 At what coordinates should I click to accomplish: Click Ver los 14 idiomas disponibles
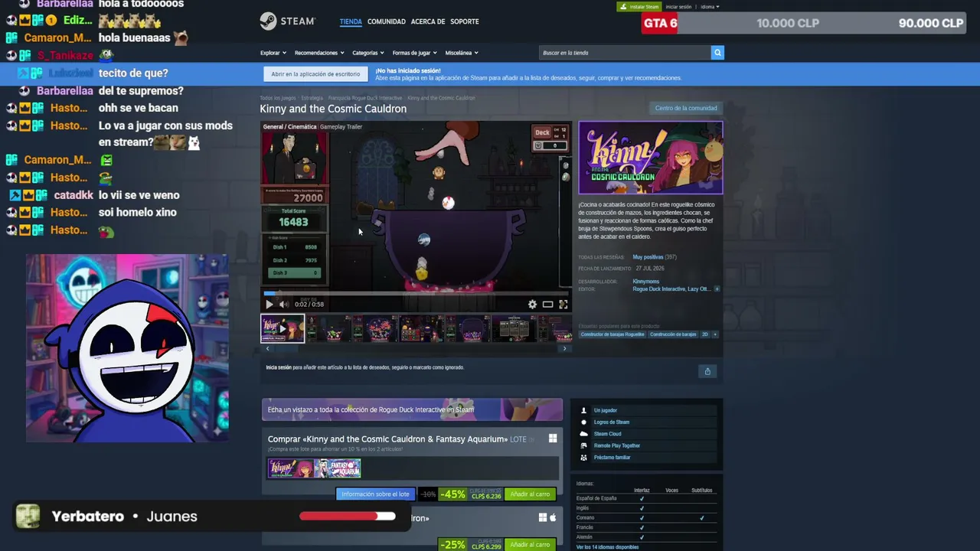pos(607,547)
